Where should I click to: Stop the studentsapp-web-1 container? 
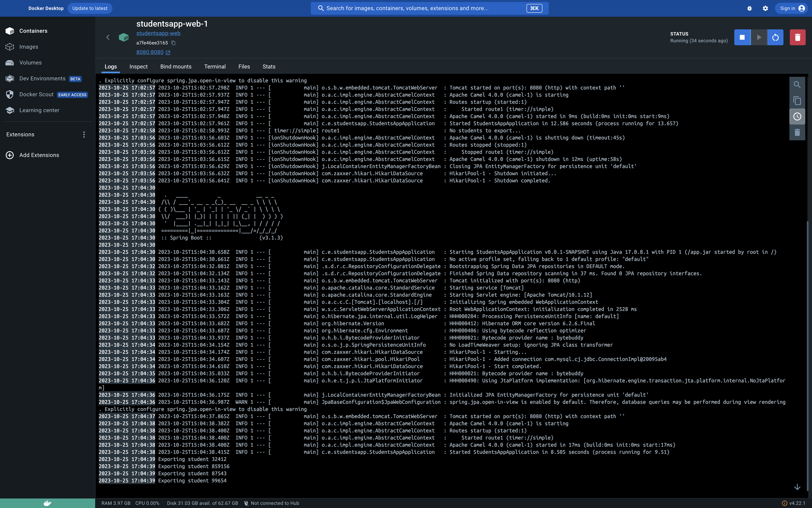[x=742, y=37]
